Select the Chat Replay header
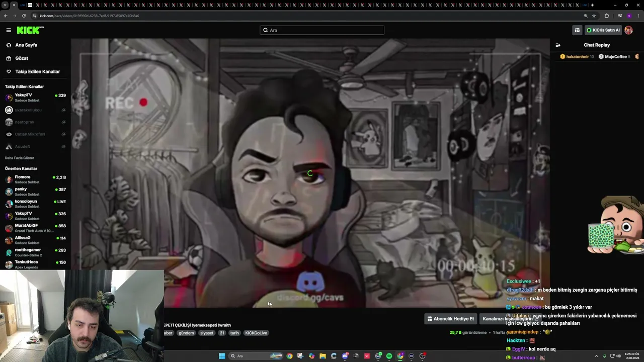 point(597,45)
